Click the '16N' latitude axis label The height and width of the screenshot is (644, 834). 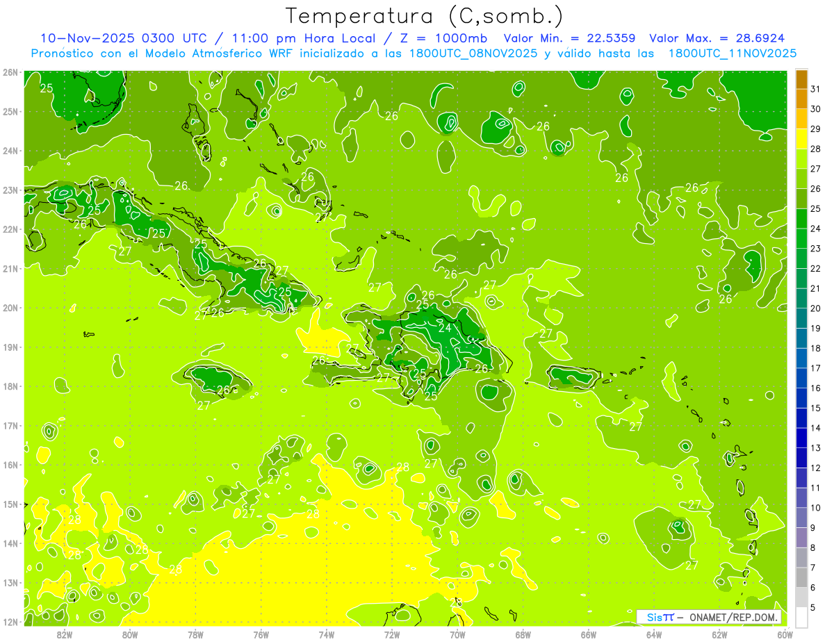point(10,465)
